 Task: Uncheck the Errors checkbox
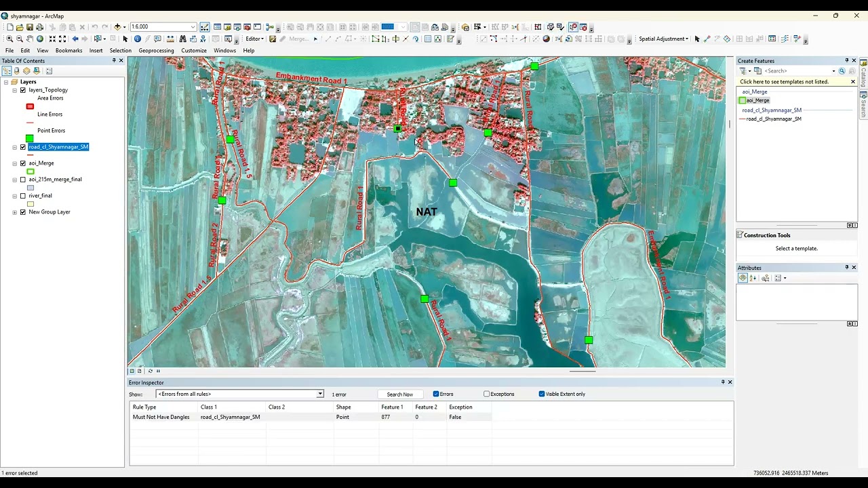coord(436,394)
